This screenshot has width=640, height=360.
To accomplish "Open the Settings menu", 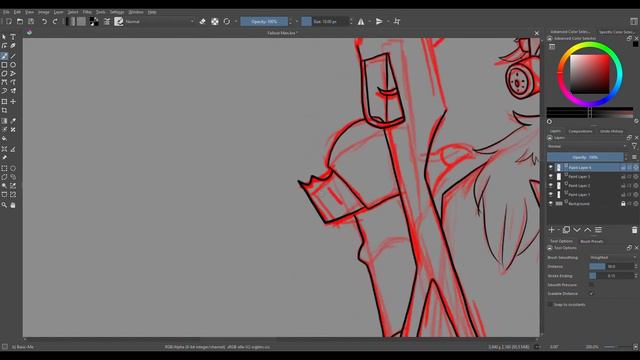I will tap(117, 12).
